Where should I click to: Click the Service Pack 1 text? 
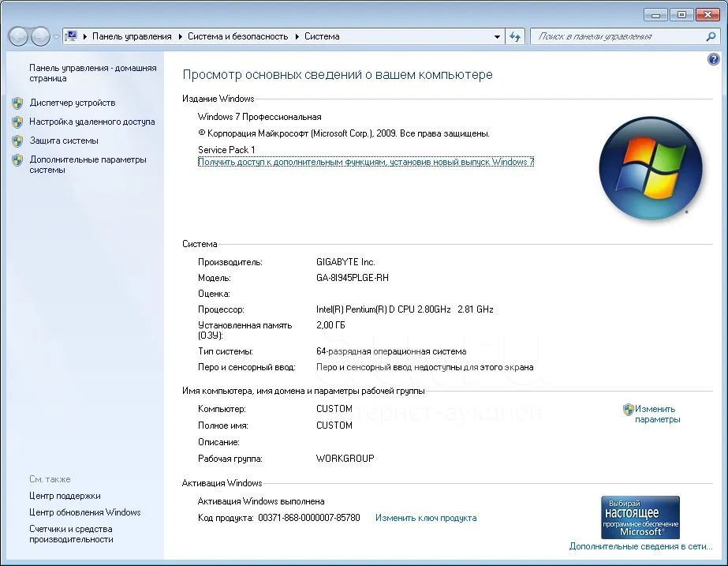point(226,150)
